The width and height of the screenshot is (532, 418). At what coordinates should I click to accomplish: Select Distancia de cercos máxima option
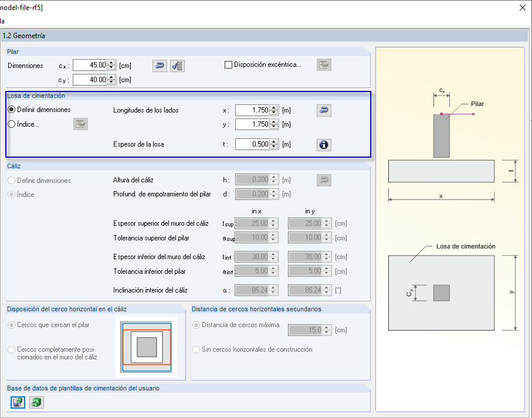click(196, 325)
